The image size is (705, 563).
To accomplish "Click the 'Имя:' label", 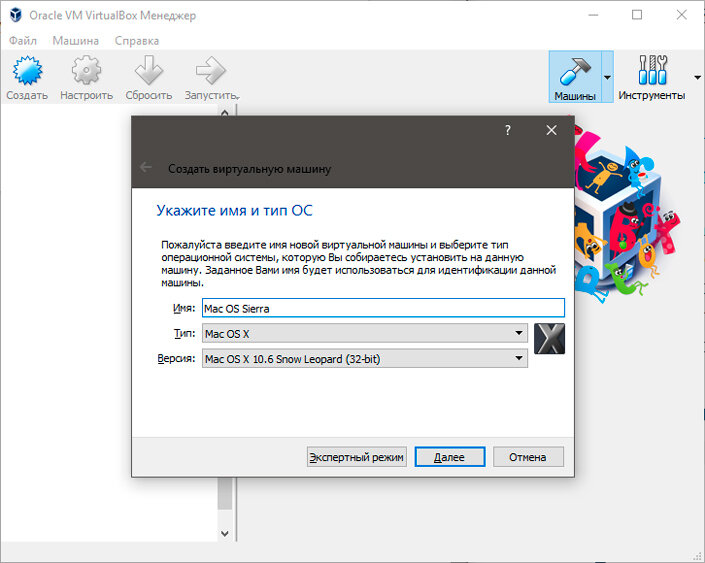I will click(184, 308).
